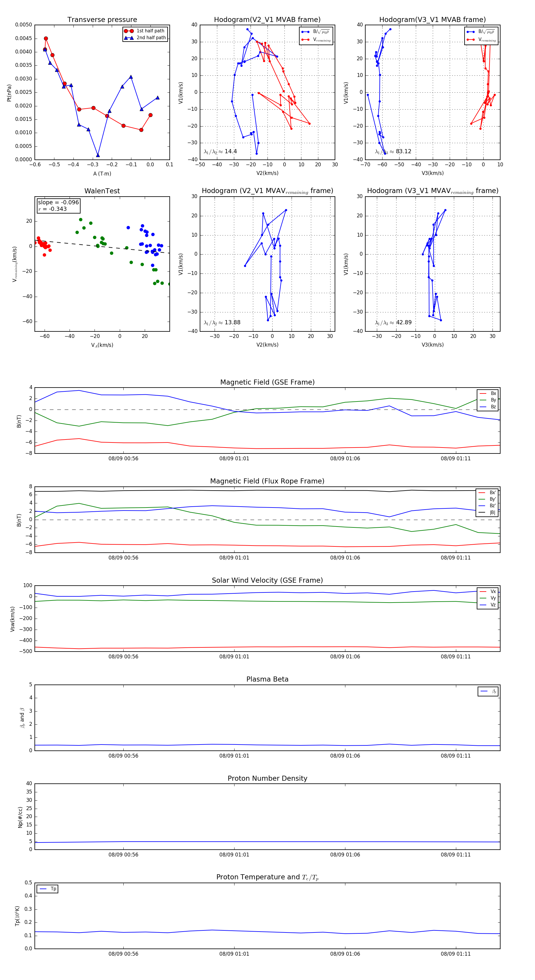Click 'Vz' legend entry in velocity plot
The width and height of the screenshot is (535, 980).
coord(488,605)
